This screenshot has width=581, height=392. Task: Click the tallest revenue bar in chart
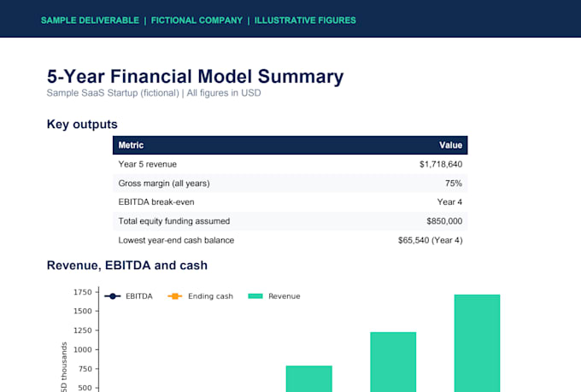coord(477,343)
